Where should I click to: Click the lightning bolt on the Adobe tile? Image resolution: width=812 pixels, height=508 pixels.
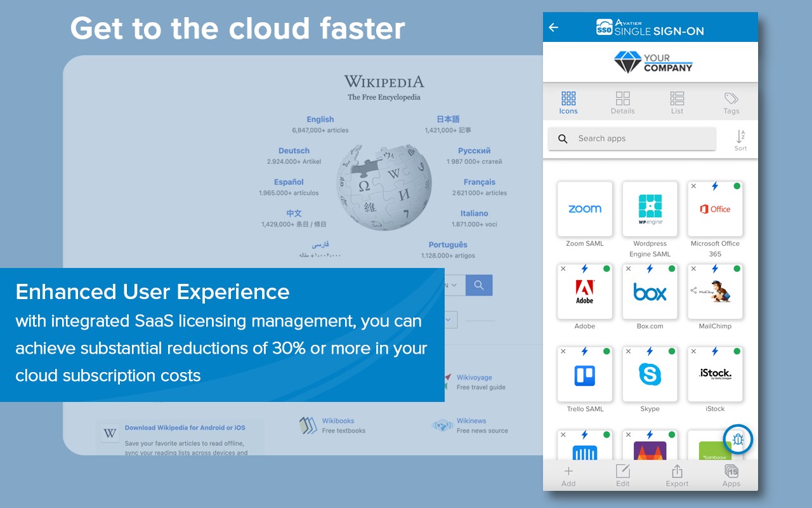(x=584, y=269)
